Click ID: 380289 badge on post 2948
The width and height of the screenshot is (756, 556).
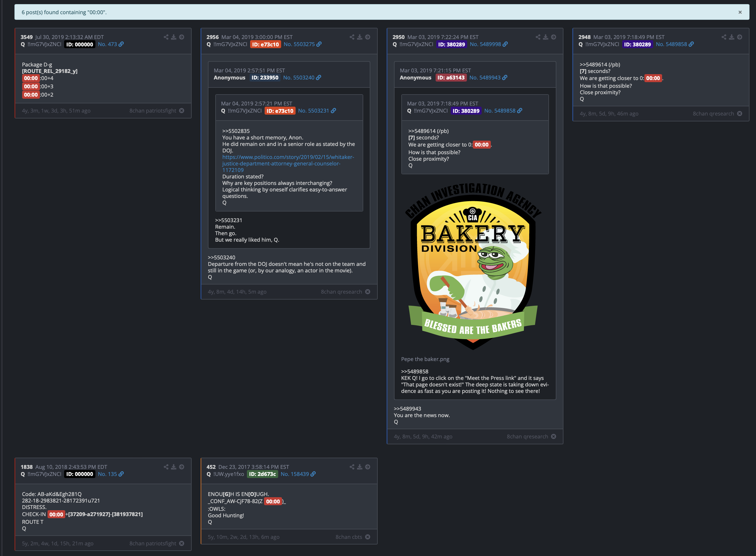click(x=638, y=44)
